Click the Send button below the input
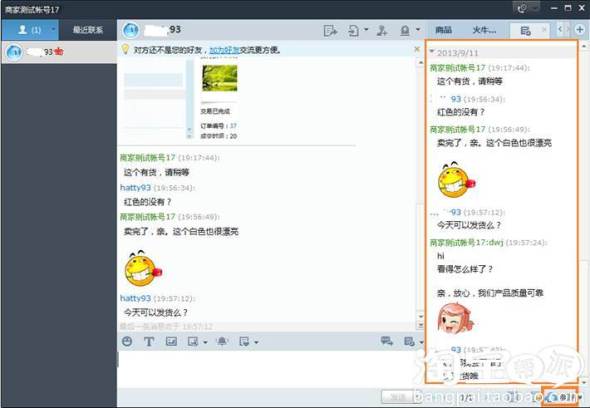590x408 pixels. (398, 397)
